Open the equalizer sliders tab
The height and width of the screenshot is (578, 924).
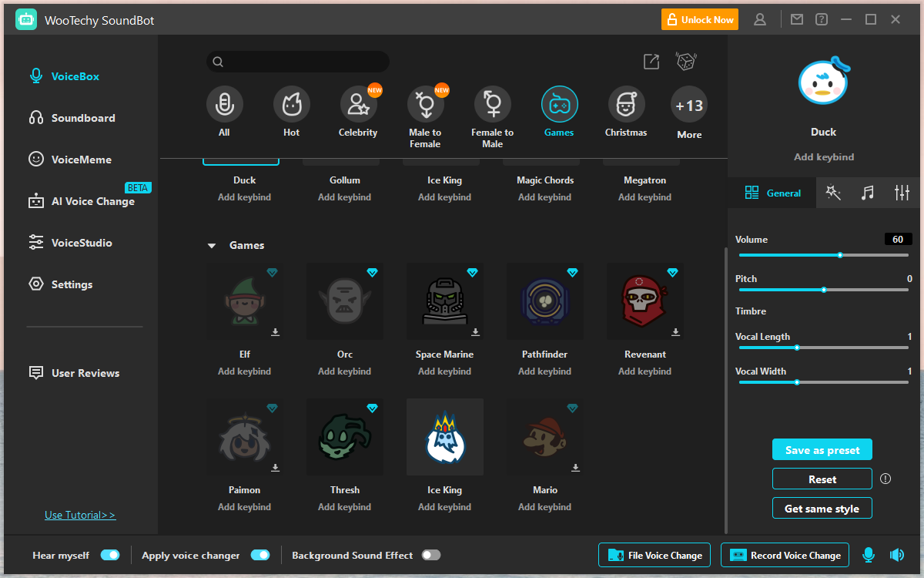902,193
